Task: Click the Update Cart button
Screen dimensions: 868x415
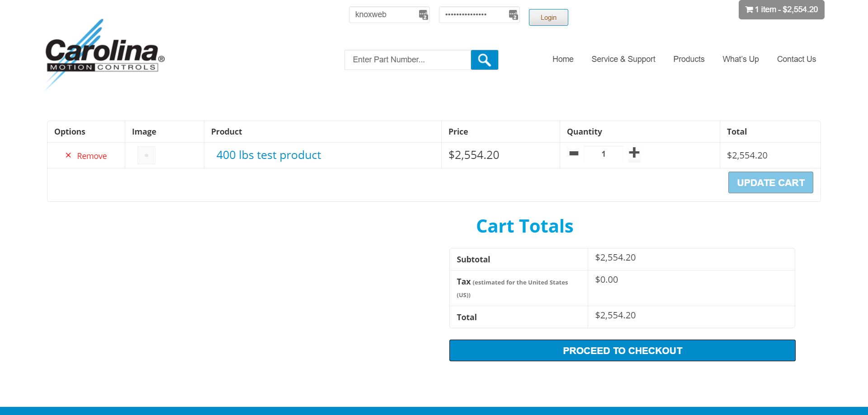Action: click(x=770, y=182)
